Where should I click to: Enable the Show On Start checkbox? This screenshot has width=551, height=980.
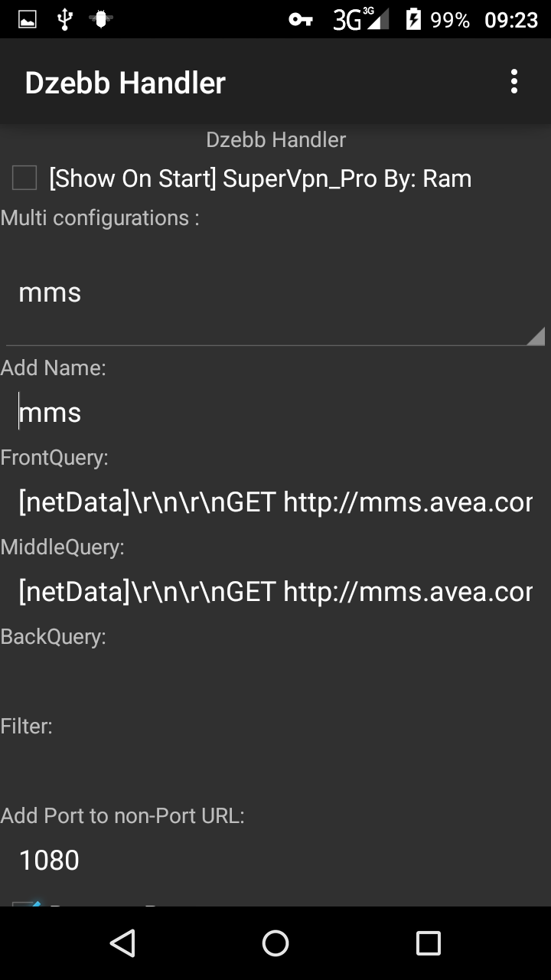tap(24, 178)
